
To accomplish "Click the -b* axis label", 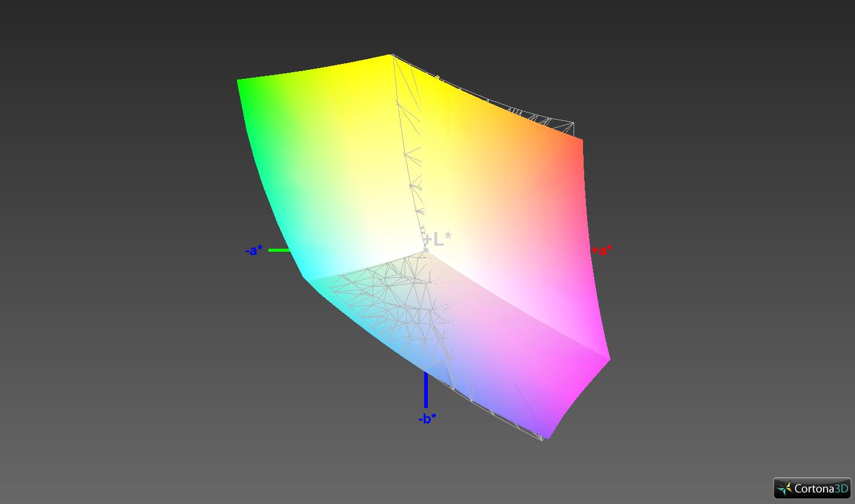I will pyautogui.click(x=427, y=419).
